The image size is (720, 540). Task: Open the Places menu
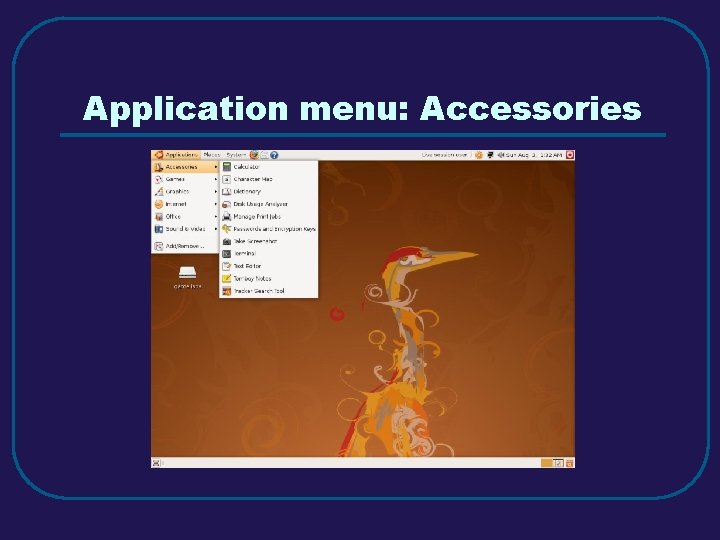click(x=212, y=155)
